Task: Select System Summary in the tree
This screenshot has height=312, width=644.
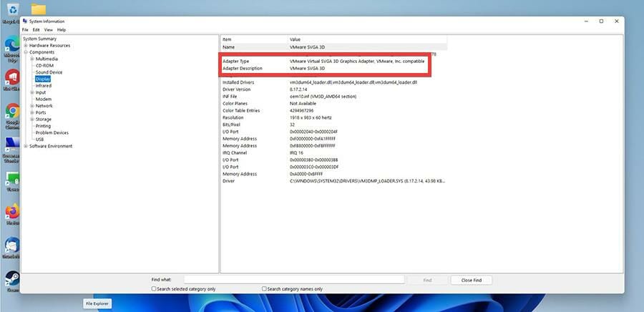Action: click(x=40, y=39)
